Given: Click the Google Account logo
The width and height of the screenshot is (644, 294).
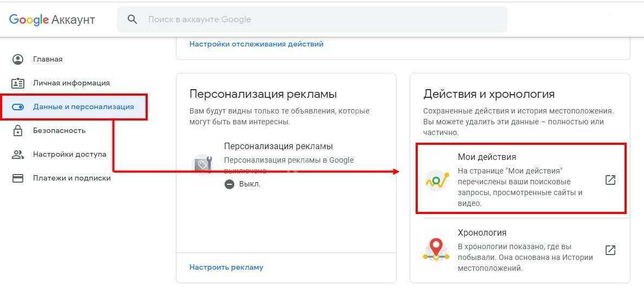Looking at the screenshot, I should tap(52, 19).
